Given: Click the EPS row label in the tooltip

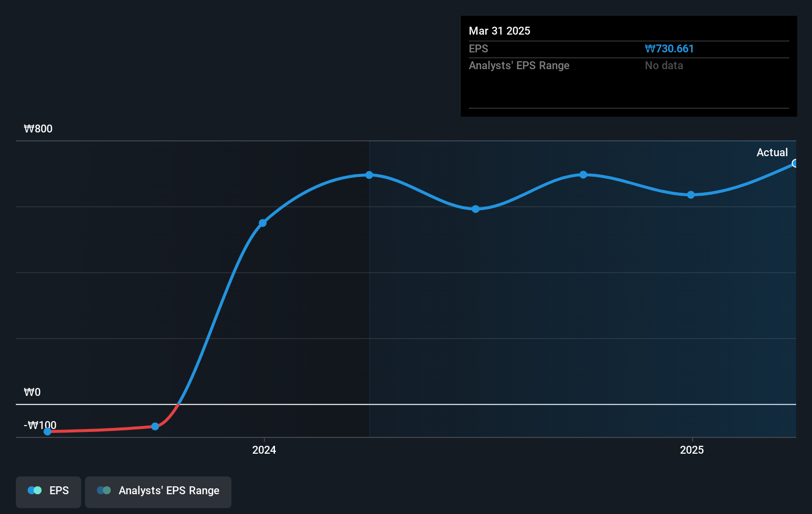Looking at the screenshot, I should tap(478, 48).
